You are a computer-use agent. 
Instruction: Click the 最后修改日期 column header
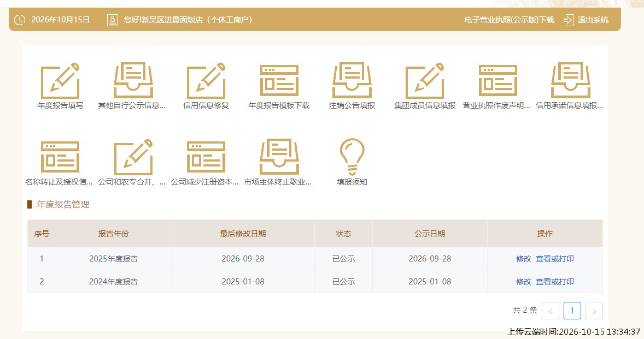243,234
